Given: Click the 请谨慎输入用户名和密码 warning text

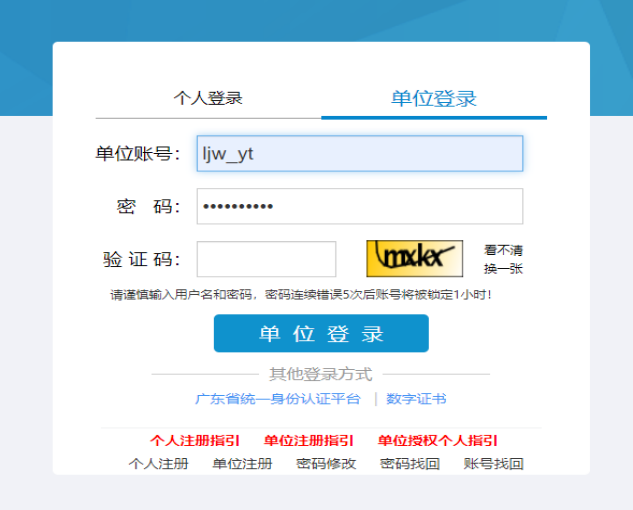Looking at the screenshot, I should (x=301, y=295).
